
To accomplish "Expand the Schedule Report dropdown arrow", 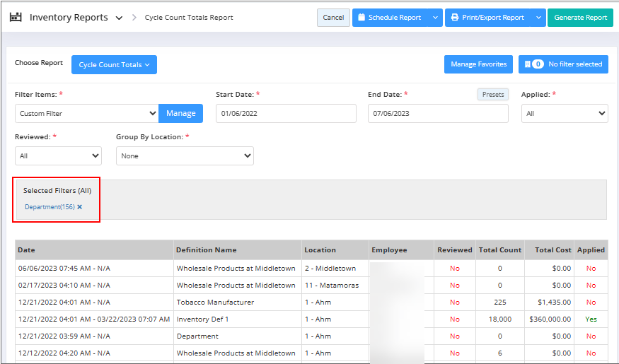I will tap(435, 18).
